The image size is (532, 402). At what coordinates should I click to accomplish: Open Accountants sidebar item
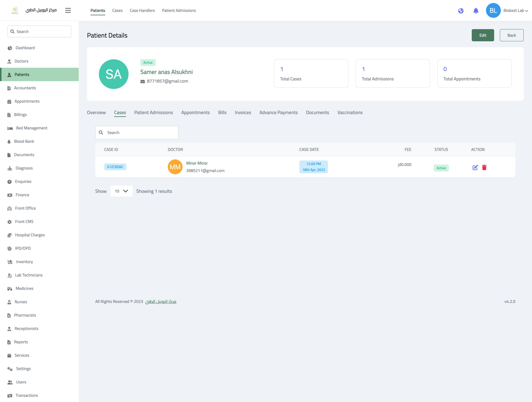click(x=39, y=88)
